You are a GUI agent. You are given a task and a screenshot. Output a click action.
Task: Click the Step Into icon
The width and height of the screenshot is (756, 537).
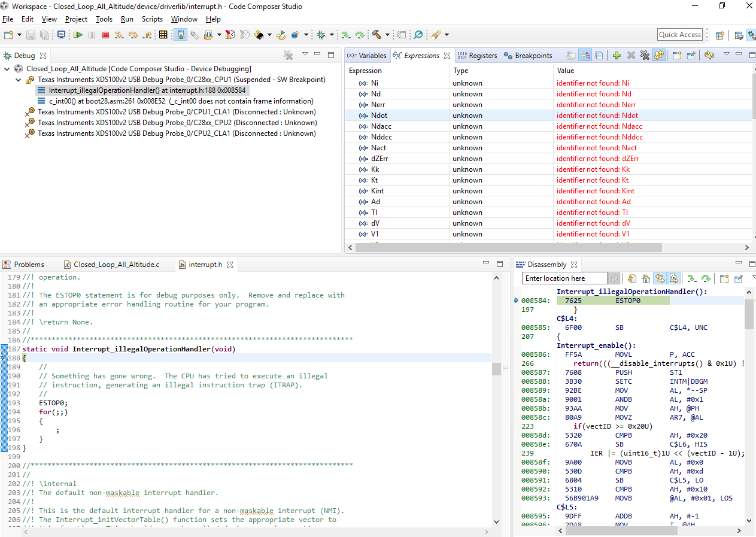(119, 35)
